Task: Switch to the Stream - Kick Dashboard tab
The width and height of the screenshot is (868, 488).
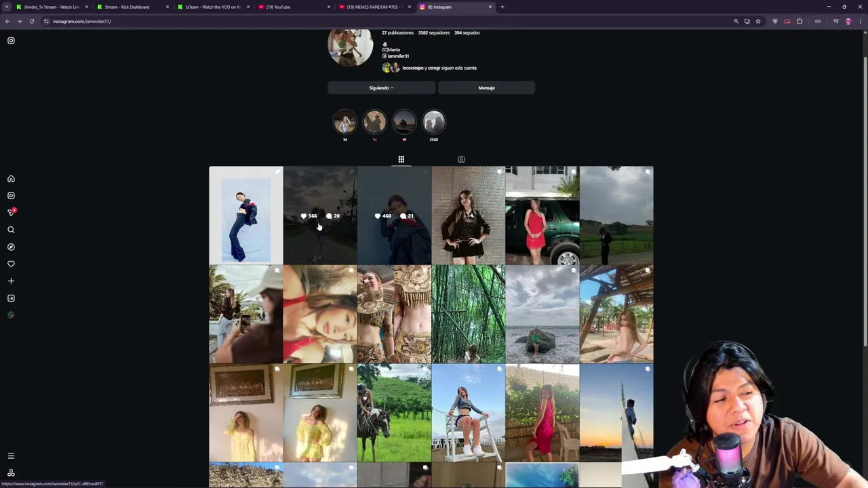Action: point(132,7)
